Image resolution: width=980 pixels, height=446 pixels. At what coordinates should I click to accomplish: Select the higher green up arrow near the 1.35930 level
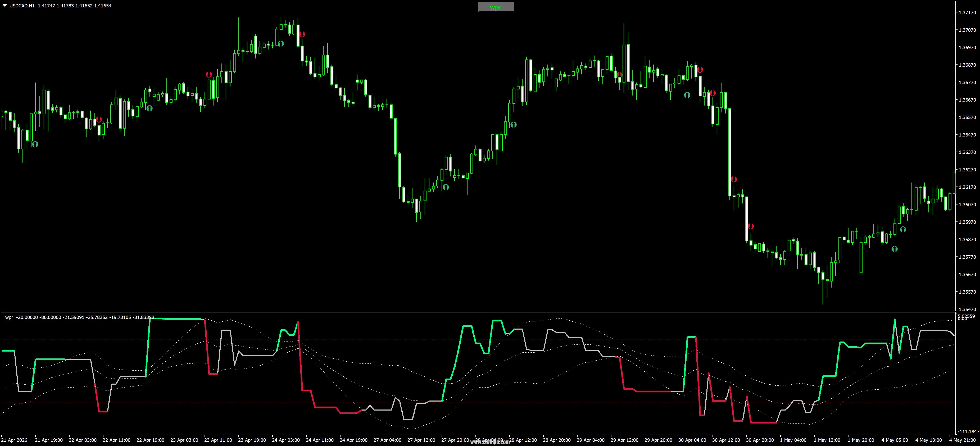click(x=903, y=229)
